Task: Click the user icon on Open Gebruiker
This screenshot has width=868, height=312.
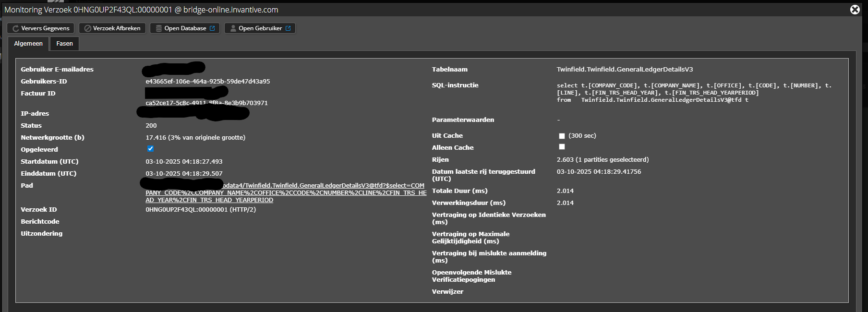Action: pyautogui.click(x=233, y=28)
